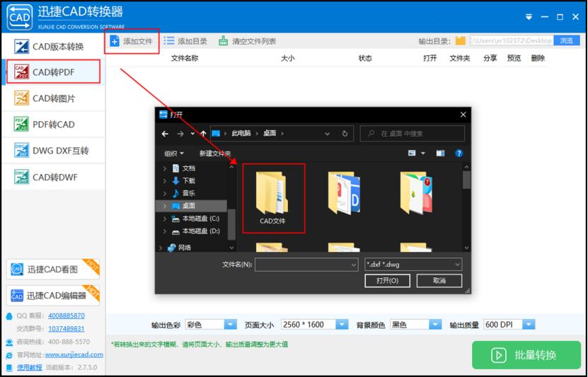588x377 pixels.
Task: Select 本地磁盘 (C:) in the tree
Action: [x=201, y=219]
